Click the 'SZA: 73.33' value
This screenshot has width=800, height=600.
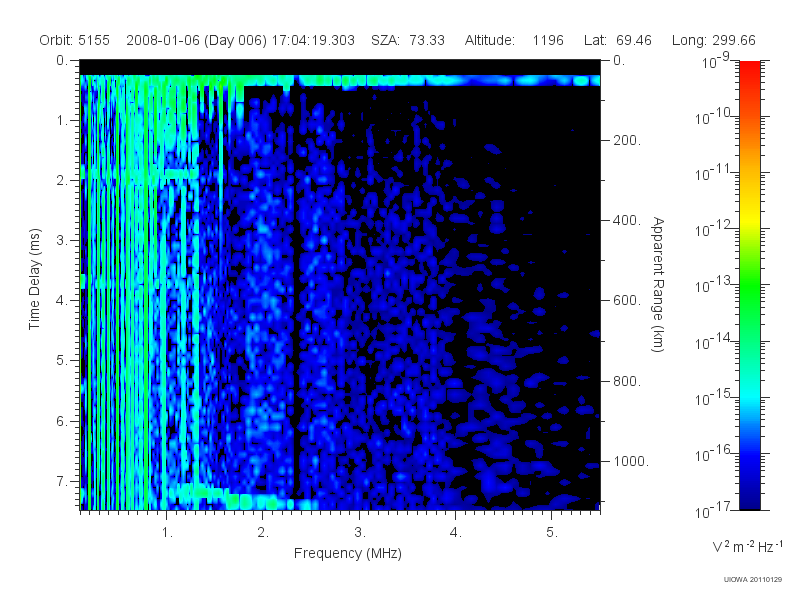[x=408, y=40]
